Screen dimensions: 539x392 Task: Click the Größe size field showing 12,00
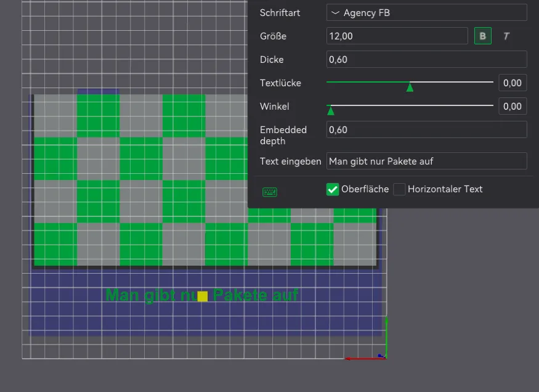[397, 36]
